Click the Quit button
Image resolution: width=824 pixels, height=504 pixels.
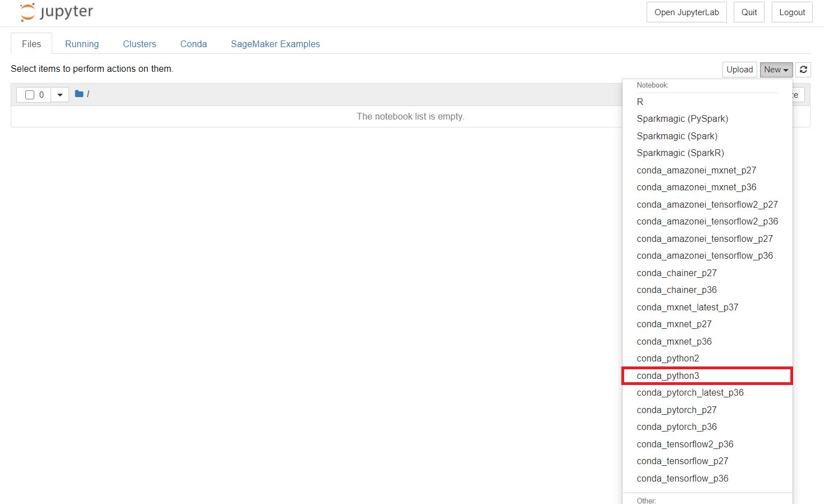tap(749, 12)
